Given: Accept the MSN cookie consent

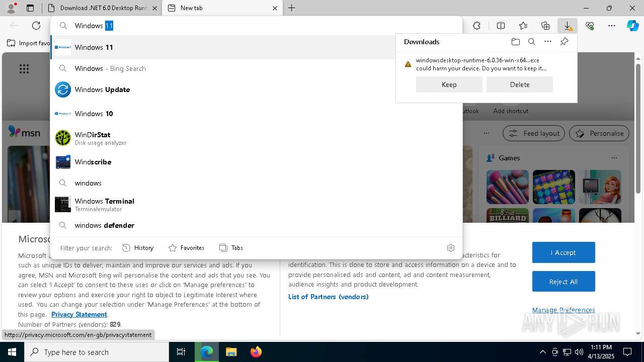Looking at the screenshot, I should (563, 252).
